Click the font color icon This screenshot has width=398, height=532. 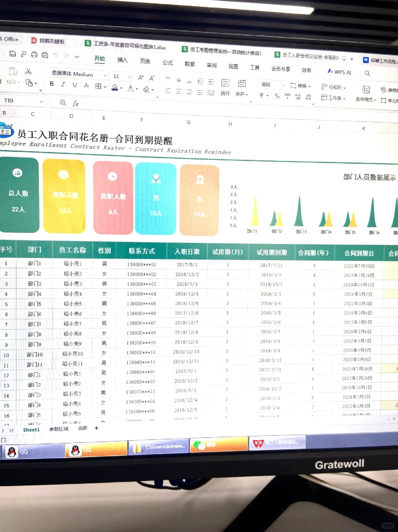130,88
